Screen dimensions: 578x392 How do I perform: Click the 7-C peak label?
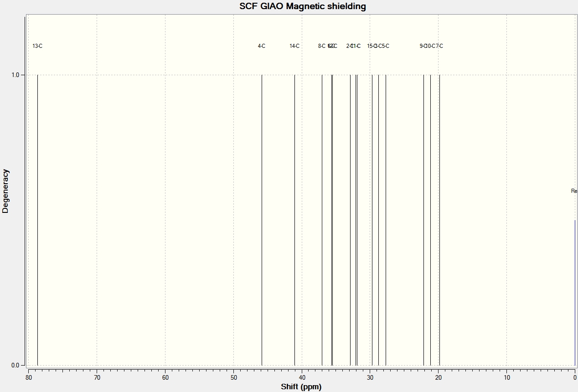pos(439,46)
